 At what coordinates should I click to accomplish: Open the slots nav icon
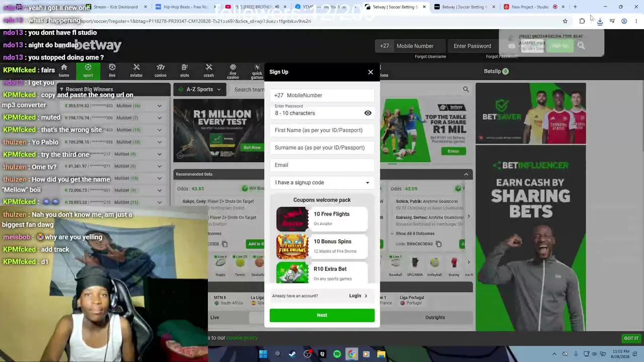pos(185,70)
